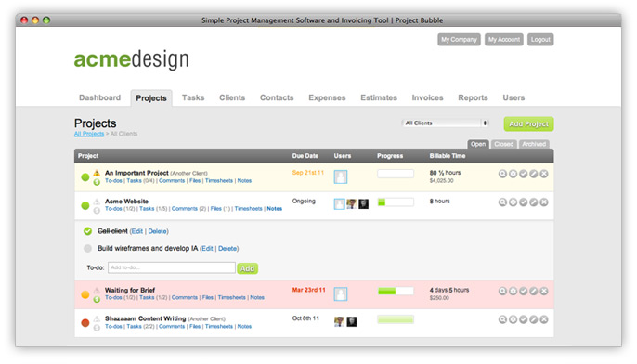Click green dollar billing icon on Waiting for Brief
This screenshot has width=637, height=364.
(x=97, y=300)
